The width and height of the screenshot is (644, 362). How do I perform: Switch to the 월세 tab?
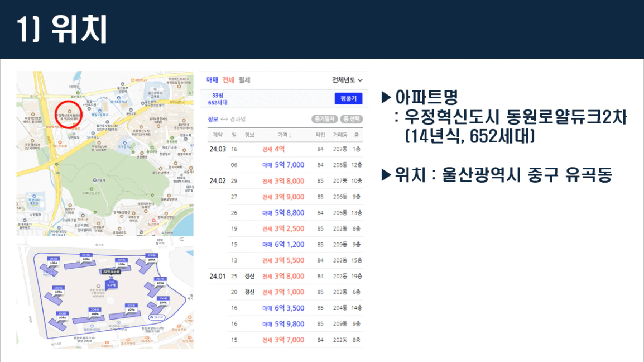click(x=244, y=80)
